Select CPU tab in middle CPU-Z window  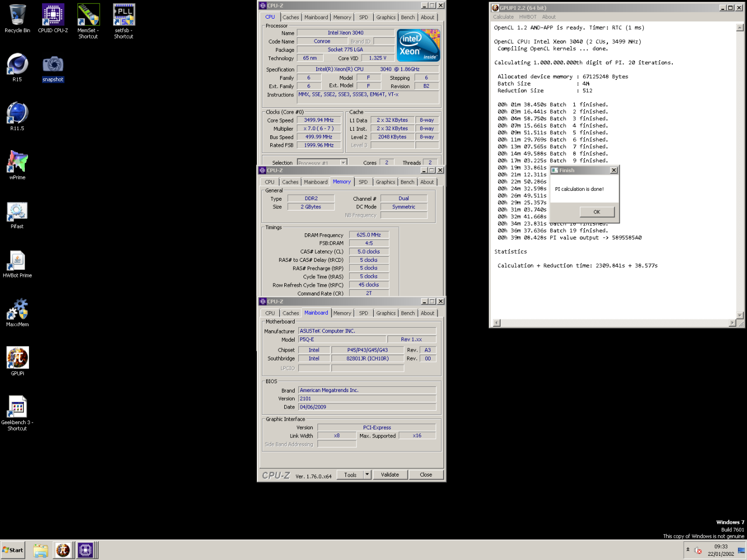point(270,182)
